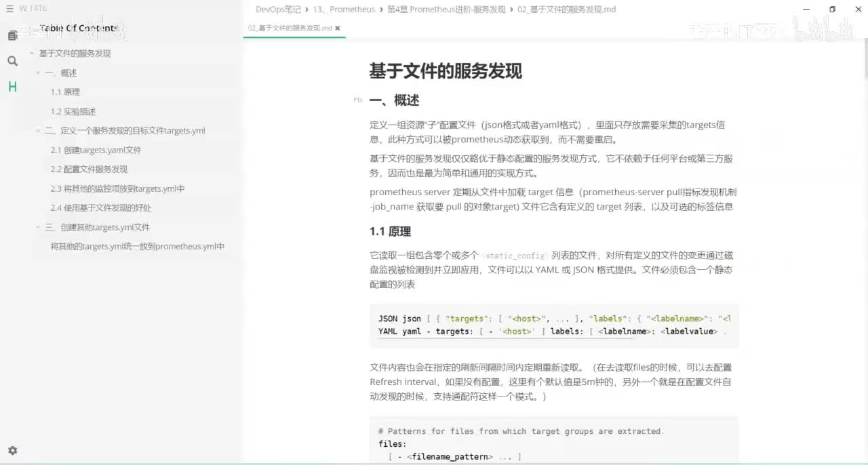
Task: Click the heading level marker beside 一、概述
Action: pyautogui.click(x=358, y=100)
